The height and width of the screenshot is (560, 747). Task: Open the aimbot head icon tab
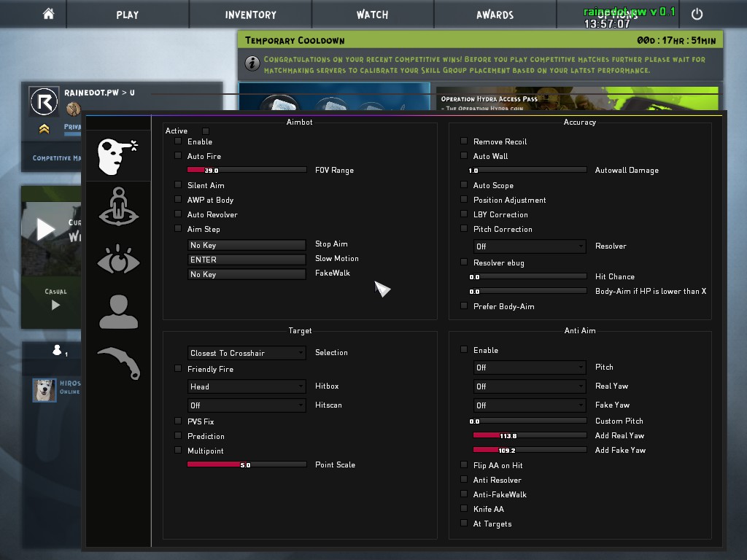tap(117, 155)
